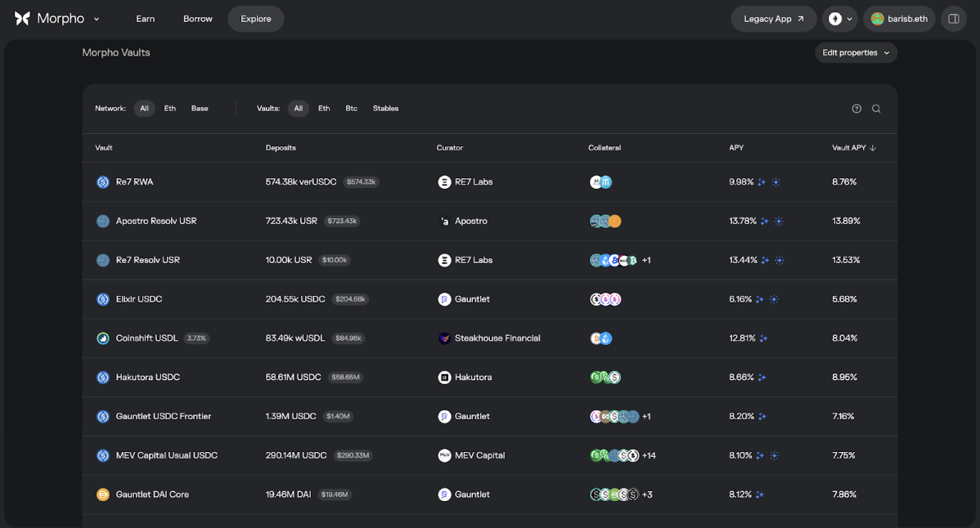This screenshot has height=528, width=980.
Task: Open the Re7 RWA vault
Action: (x=134, y=182)
